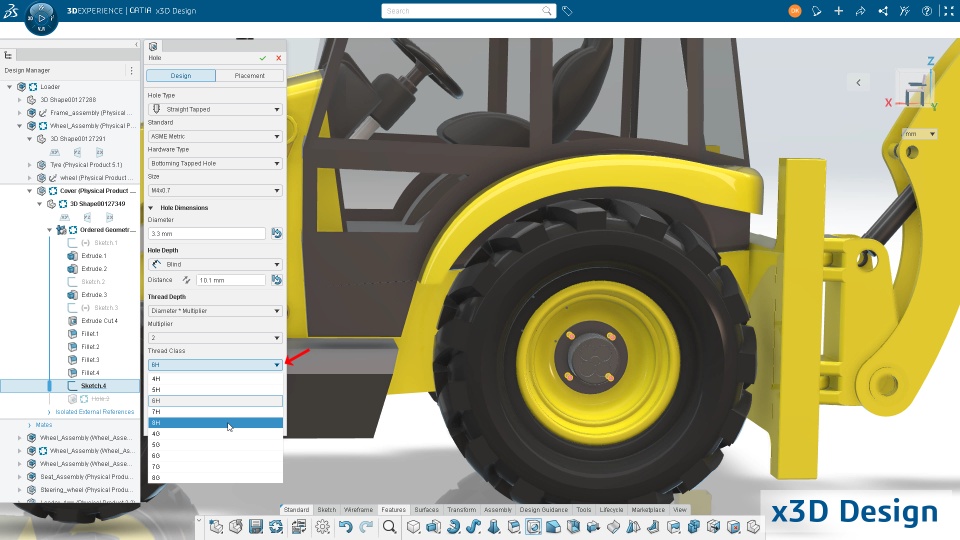
Task: Select 4H thread class option
Action: tap(216, 378)
